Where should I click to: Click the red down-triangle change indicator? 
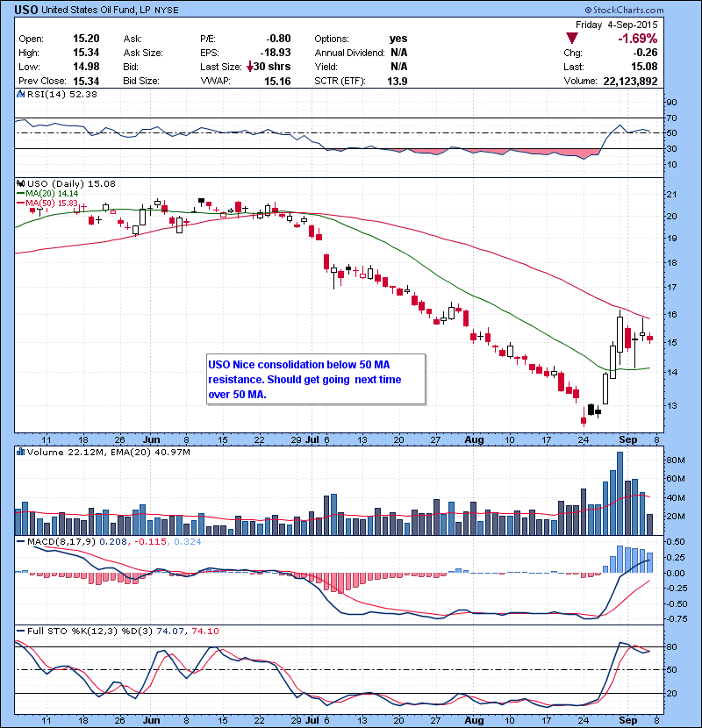(571, 39)
